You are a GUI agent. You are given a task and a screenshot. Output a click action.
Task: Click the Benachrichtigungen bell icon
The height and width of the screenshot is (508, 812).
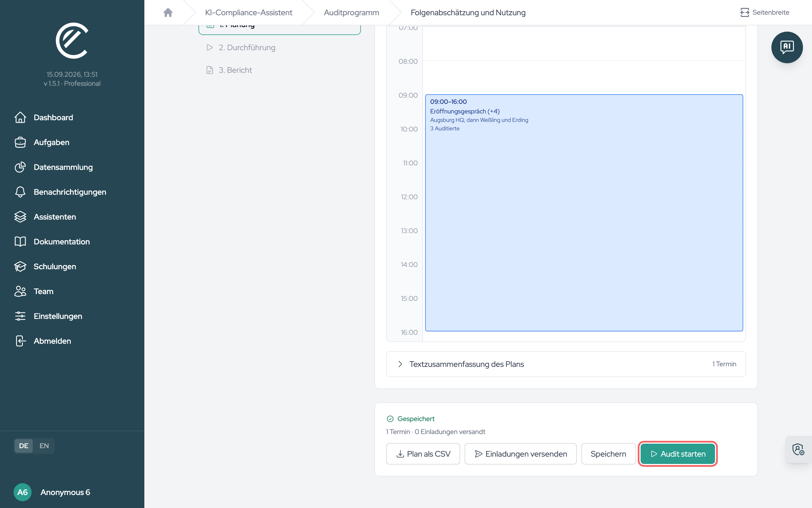(x=20, y=192)
